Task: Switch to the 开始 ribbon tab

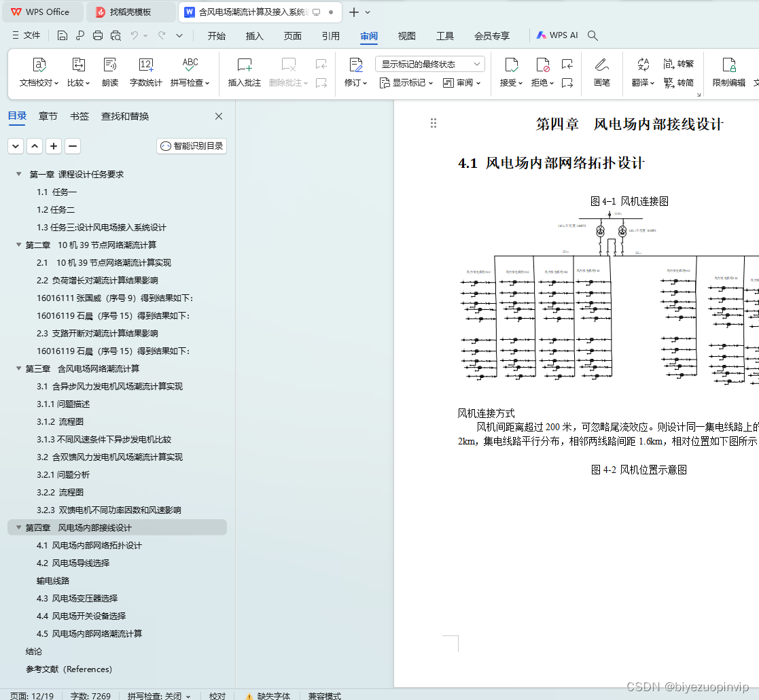Action: click(x=216, y=36)
